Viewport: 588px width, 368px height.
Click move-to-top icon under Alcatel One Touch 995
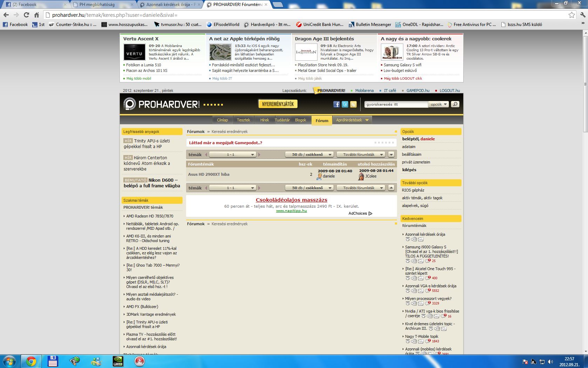(408, 278)
